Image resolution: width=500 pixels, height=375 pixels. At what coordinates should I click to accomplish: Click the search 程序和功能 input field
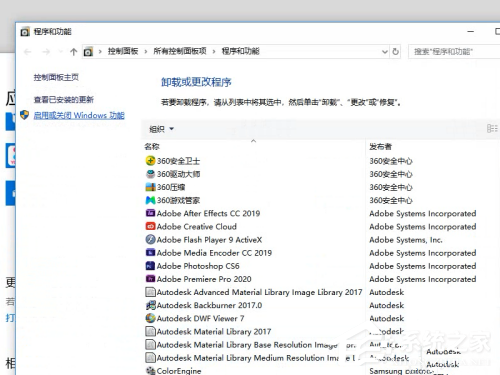tap(454, 52)
